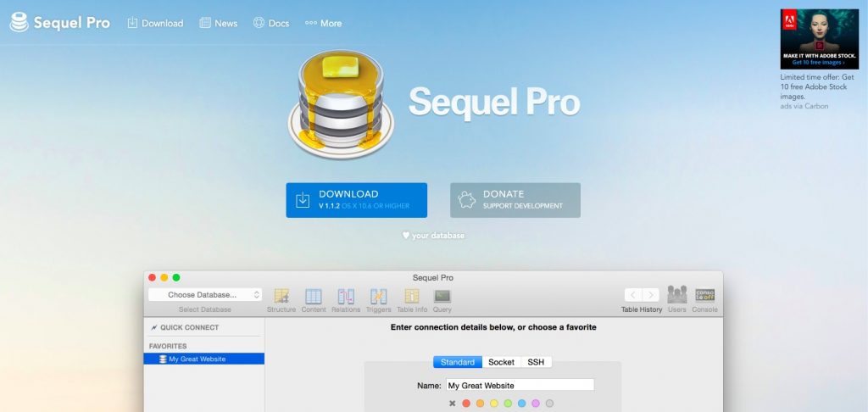Click the Adobe Stock ad thumbnail
The height and width of the screenshot is (412, 868).
[820, 39]
